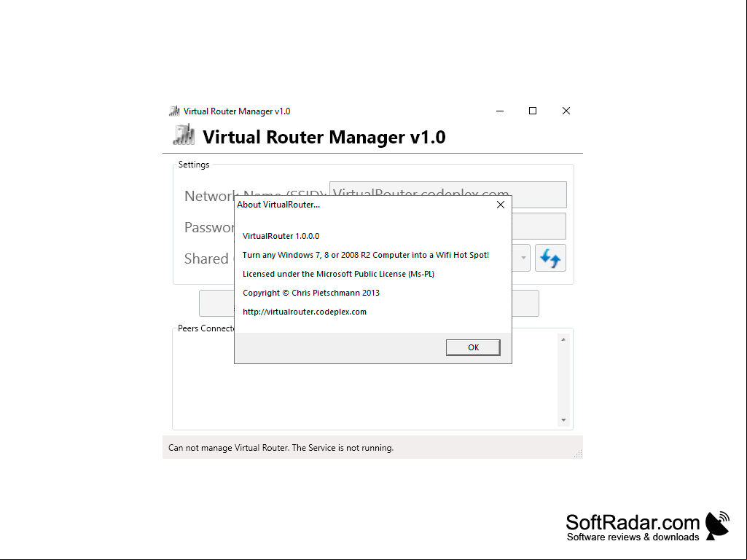Screen dimensions: 747x560
Task: Click scroll down arrow in Peers Connected list
Action: coord(563,420)
